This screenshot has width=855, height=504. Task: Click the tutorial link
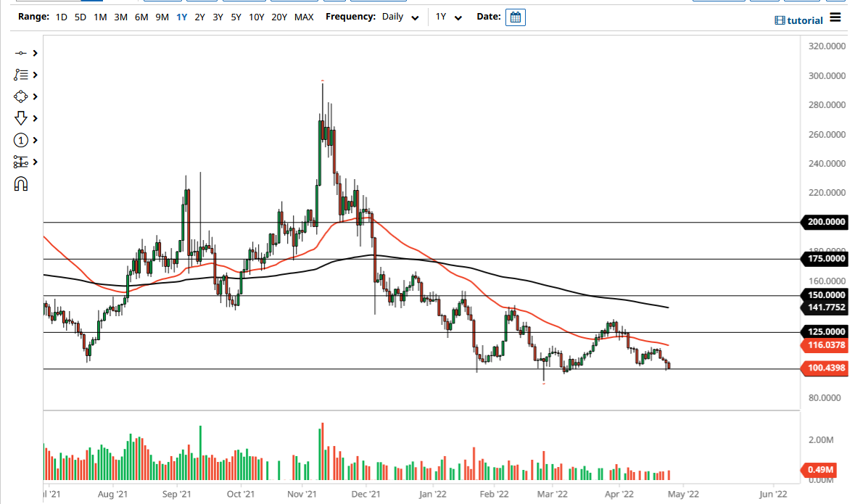798,20
